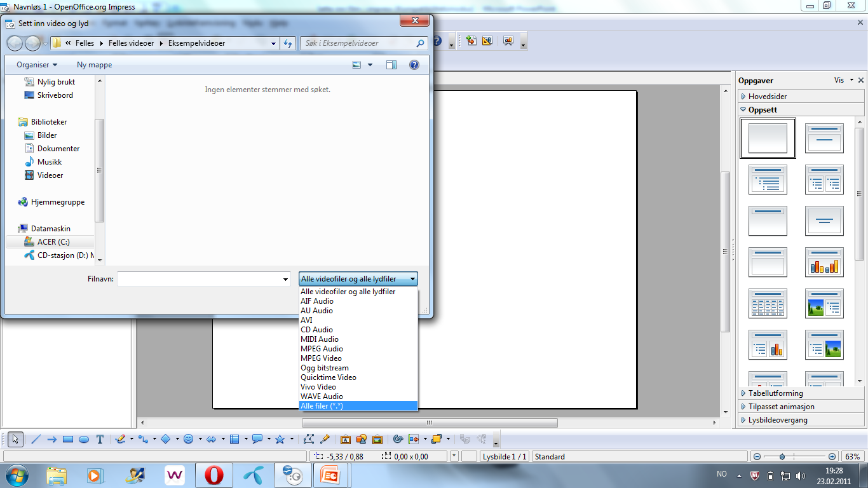Choose 'WAVE Audio' in the filter list

(358, 396)
